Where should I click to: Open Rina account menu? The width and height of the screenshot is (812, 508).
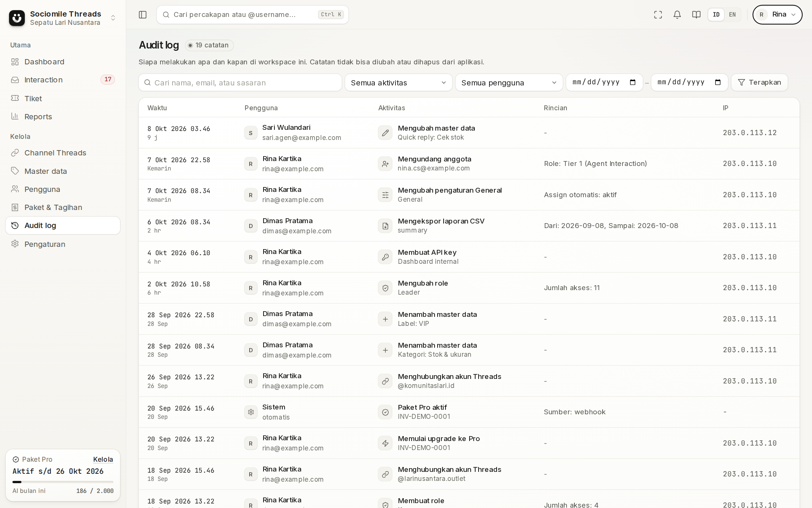tap(777, 15)
